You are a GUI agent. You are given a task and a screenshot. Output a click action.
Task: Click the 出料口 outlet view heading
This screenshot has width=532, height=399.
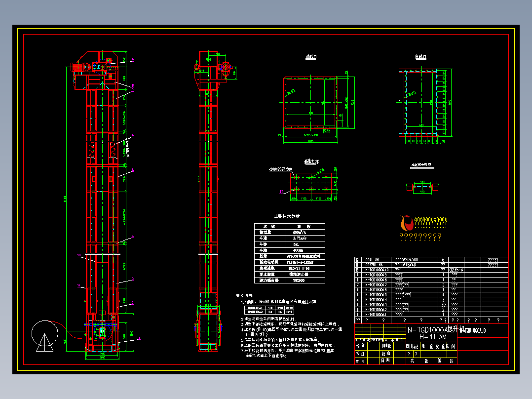[x=420, y=57]
